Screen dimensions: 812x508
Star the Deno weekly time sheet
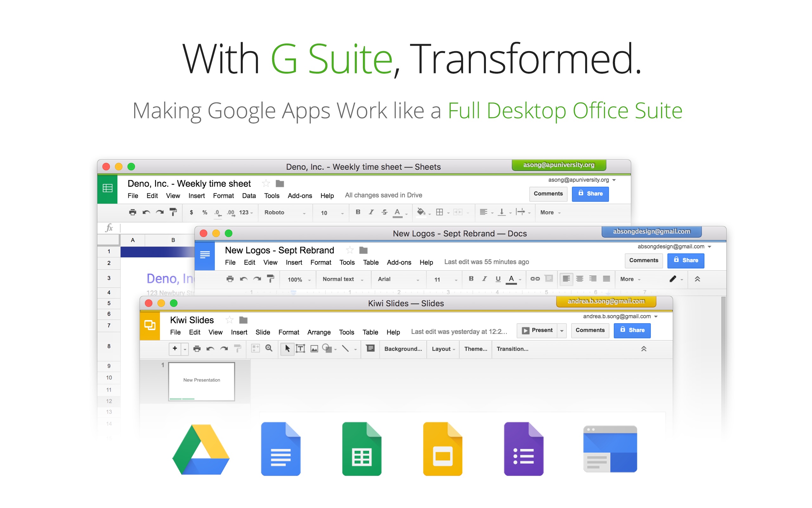266,184
